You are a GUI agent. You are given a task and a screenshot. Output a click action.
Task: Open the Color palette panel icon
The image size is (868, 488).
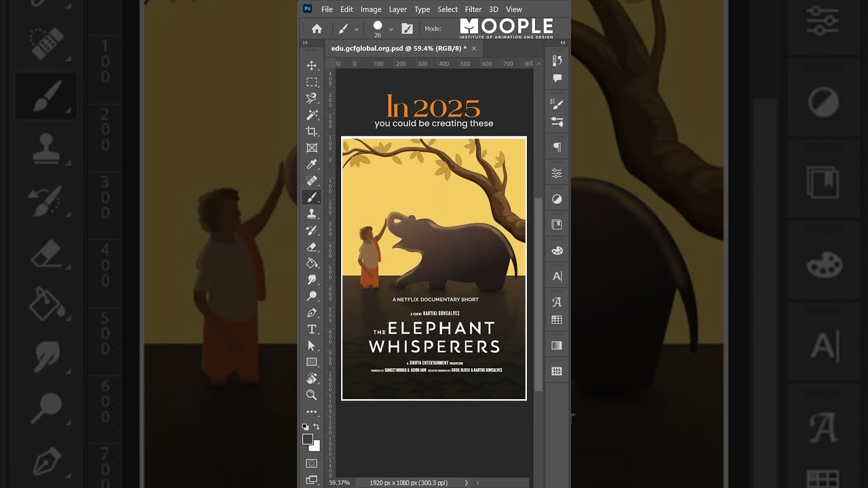click(x=557, y=251)
